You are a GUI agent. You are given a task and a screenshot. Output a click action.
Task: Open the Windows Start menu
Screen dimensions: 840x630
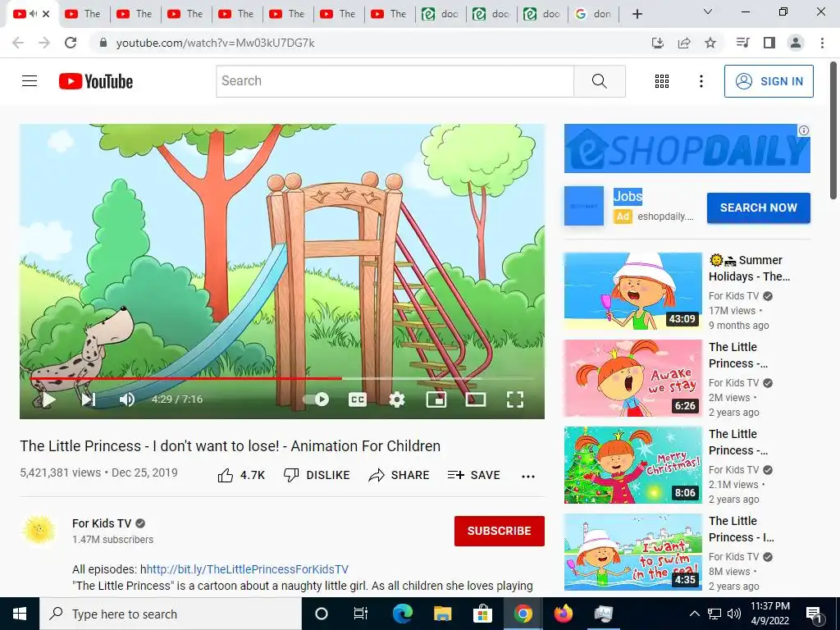20,614
